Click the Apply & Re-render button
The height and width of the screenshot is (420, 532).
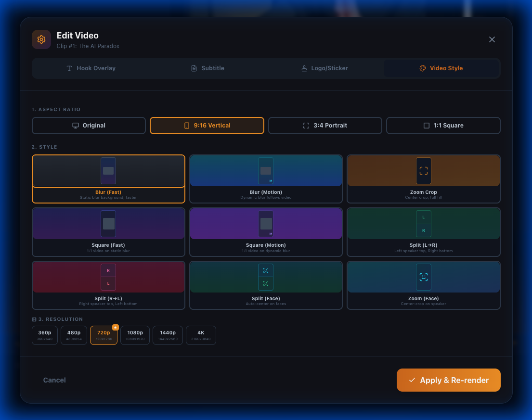448,380
